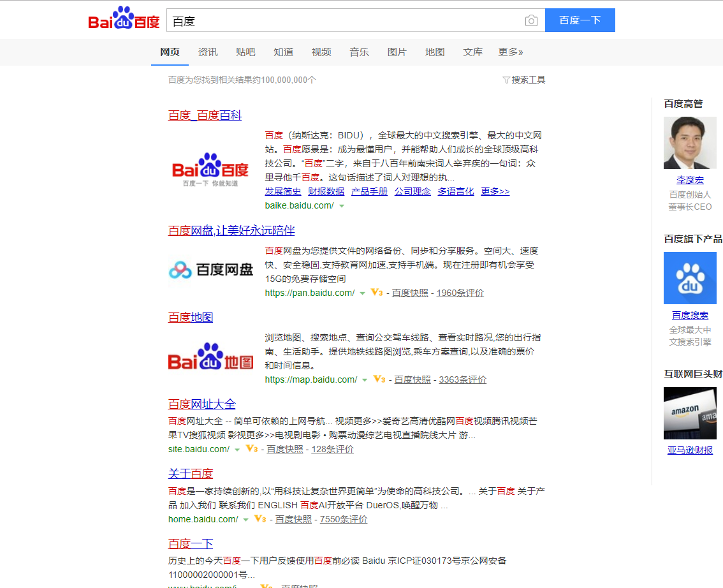
Task: Open the 财报数据 sublink
Action: [326, 191]
